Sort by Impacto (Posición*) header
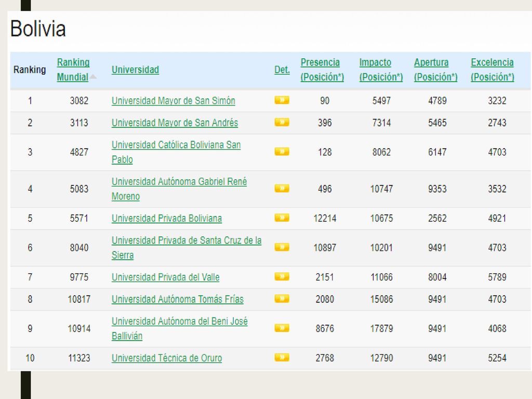This screenshot has height=399, width=532. 381,70
